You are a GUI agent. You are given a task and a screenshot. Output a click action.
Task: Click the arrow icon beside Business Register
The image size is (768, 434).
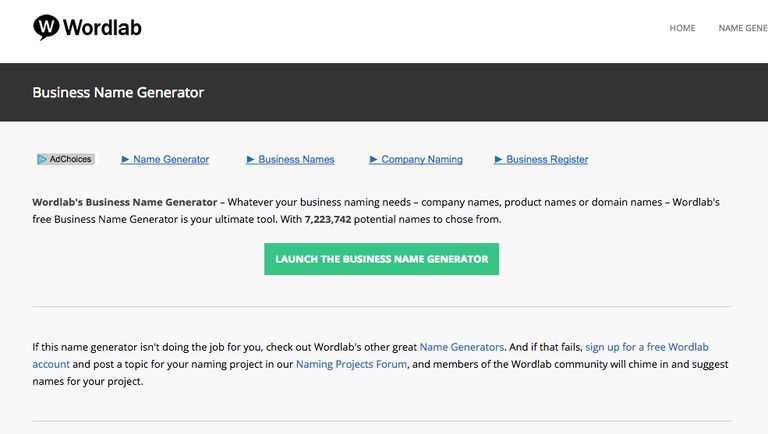click(x=498, y=159)
